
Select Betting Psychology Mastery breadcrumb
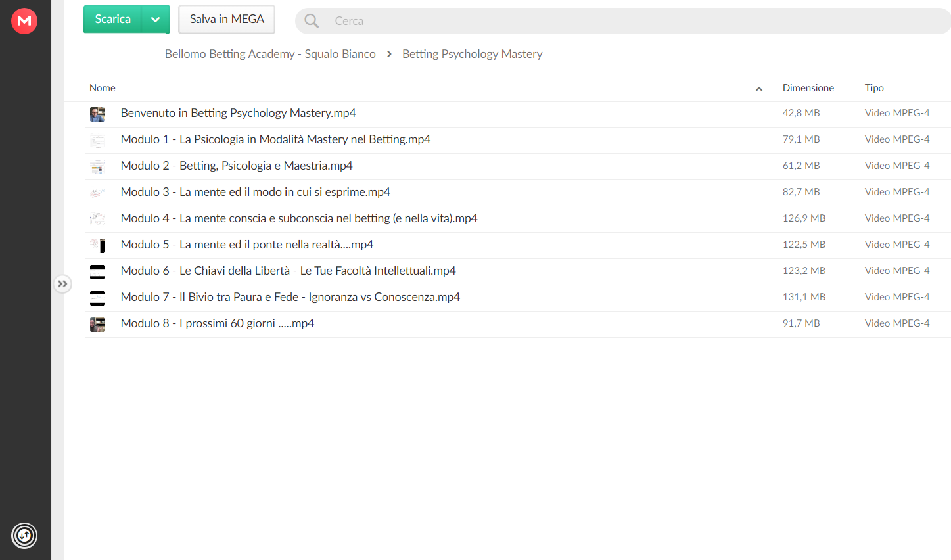[473, 54]
